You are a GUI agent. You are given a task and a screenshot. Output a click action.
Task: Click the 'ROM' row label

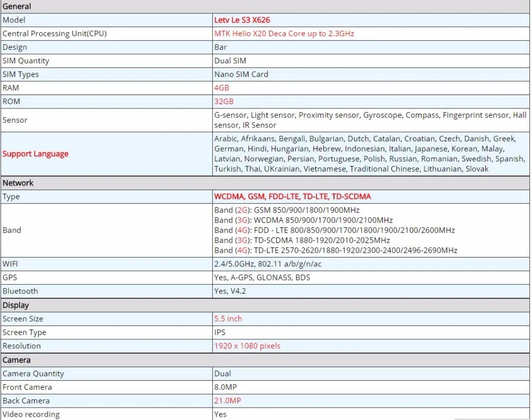pyautogui.click(x=11, y=101)
